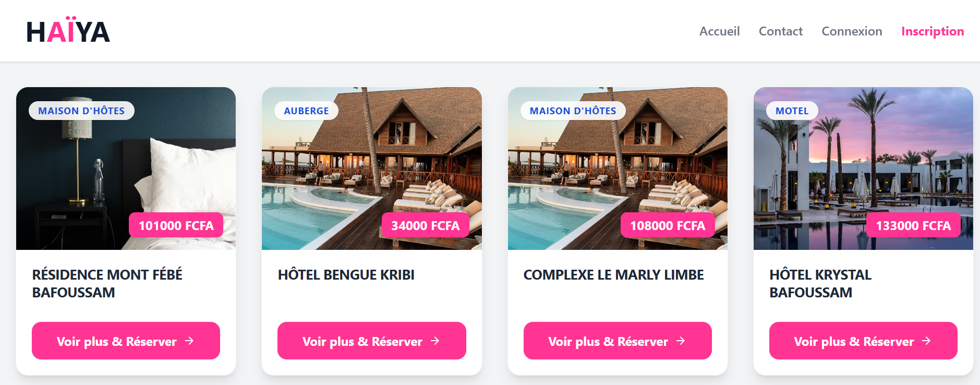The image size is (980, 385).
Task: Click arrow icon on Hôtel Bengue Kribi button
Action: click(435, 341)
